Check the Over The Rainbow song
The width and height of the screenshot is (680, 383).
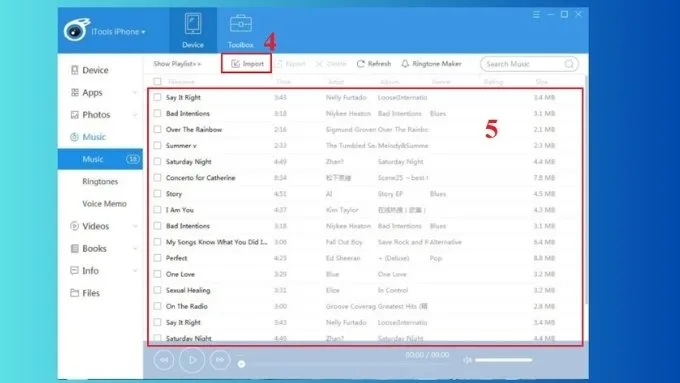pos(157,130)
